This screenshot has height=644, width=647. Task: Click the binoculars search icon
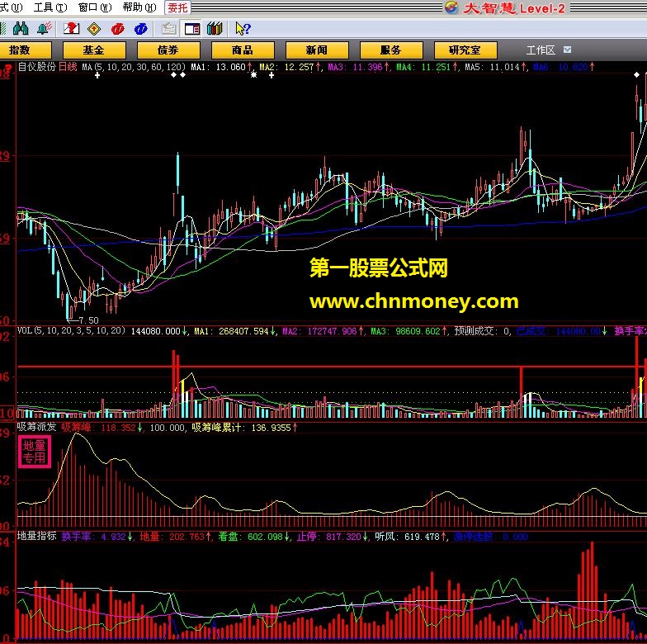pos(20,28)
